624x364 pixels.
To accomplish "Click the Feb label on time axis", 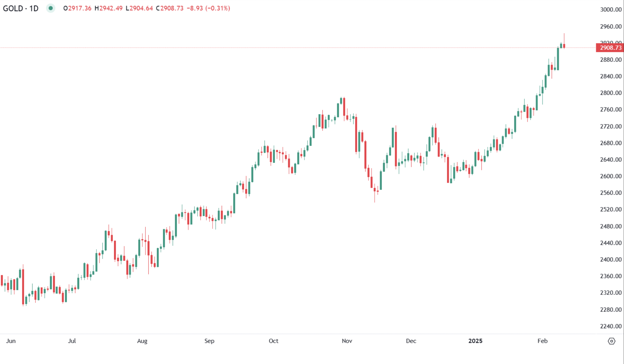I will coord(542,341).
